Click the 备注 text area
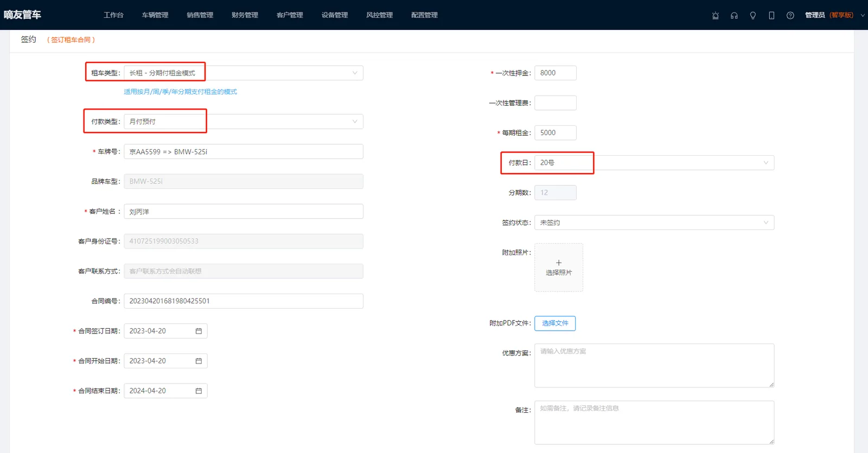Viewport: 868px width, 453px height. [654, 423]
